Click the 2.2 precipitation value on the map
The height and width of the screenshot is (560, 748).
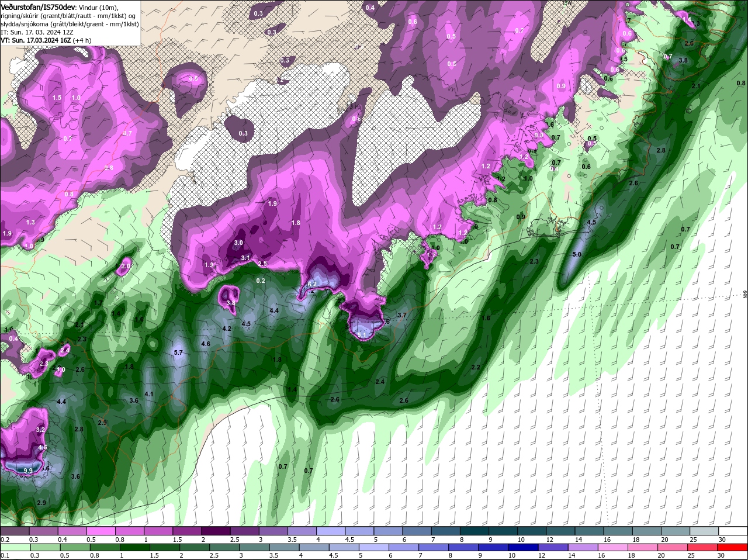[x=476, y=367]
